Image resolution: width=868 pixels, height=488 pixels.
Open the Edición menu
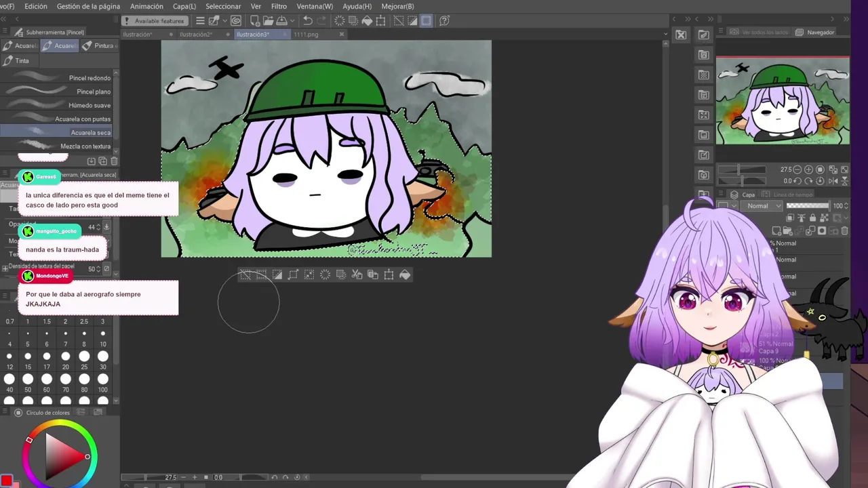[35, 6]
